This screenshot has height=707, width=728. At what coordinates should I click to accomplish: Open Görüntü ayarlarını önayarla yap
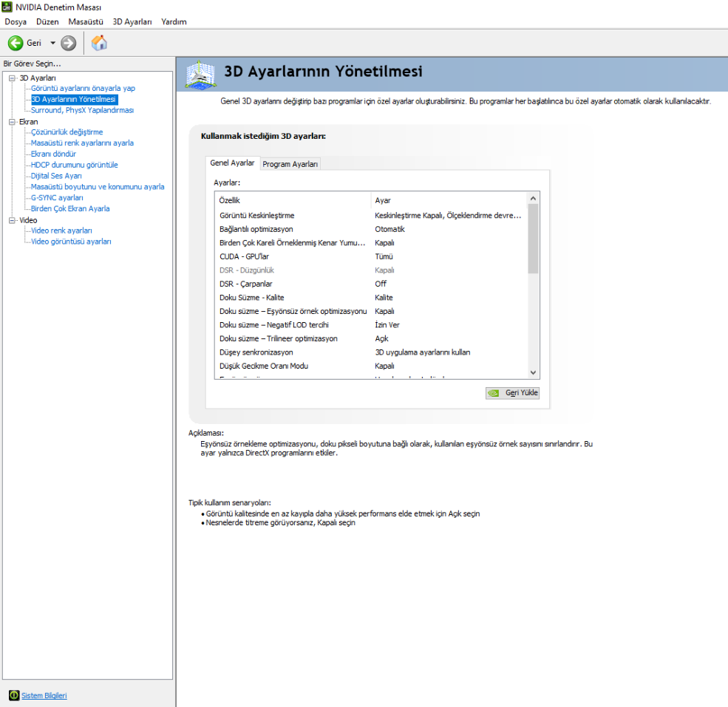click(x=83, y=88)
